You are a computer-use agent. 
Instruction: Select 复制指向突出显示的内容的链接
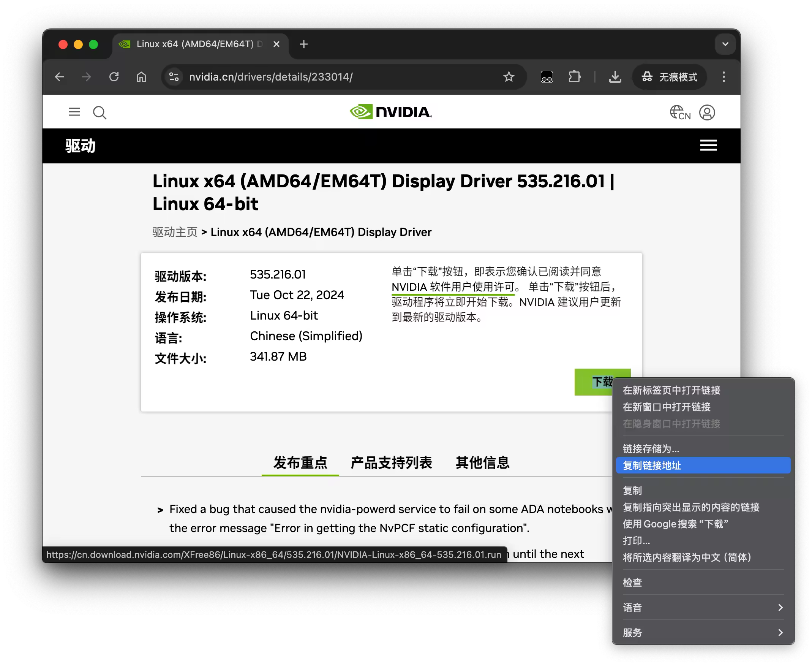point(703,507)
